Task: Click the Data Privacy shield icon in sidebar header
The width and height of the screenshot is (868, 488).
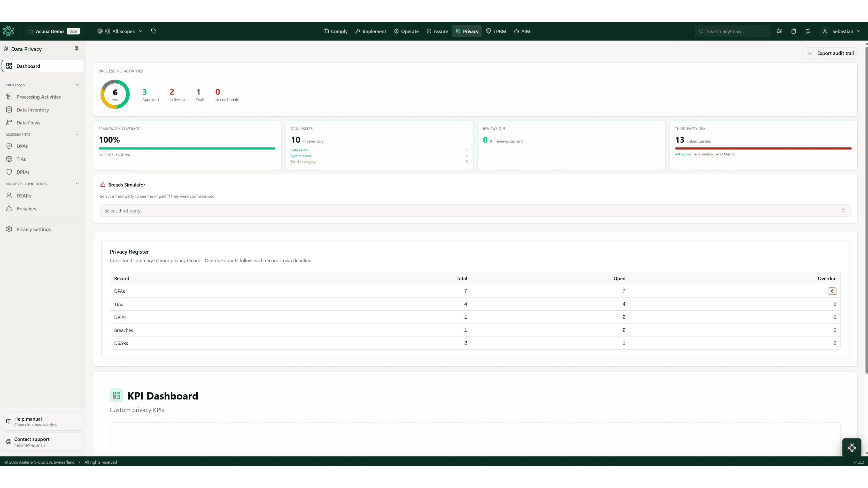Action: coord(6,49)
